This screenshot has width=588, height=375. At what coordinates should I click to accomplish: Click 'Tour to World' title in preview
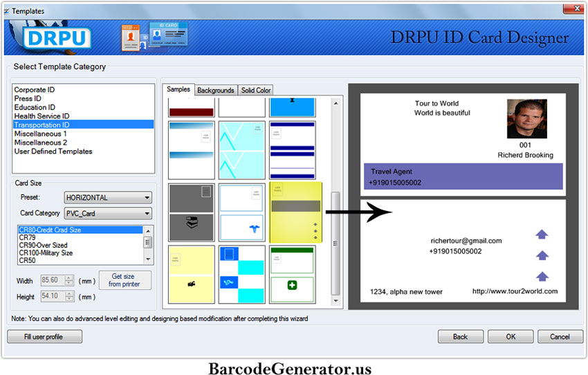(x=437, y=104)
